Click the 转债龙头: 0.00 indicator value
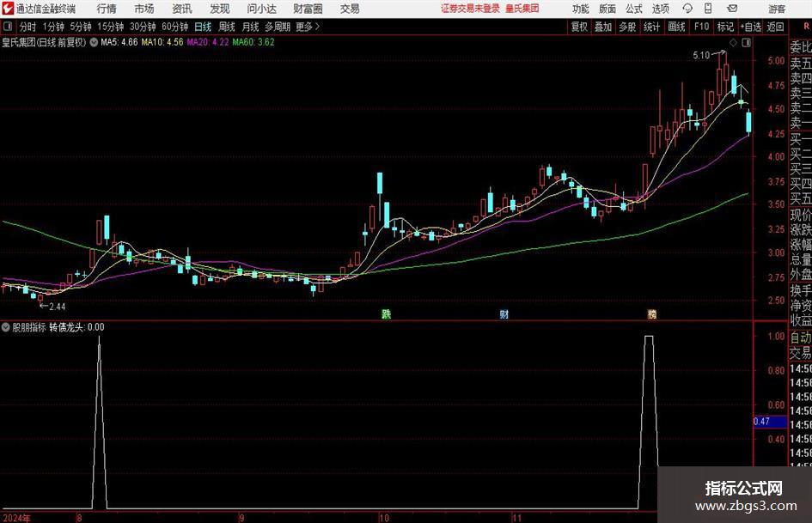 click(76, 327)
